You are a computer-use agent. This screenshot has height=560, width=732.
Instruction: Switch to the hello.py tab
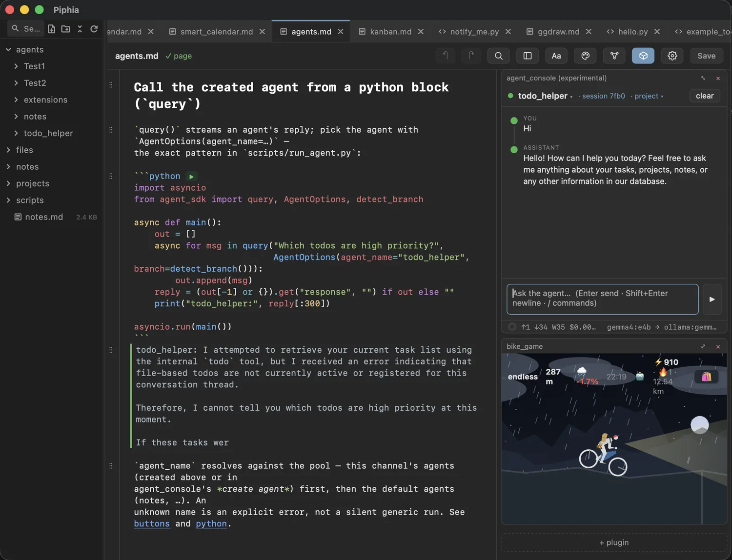[x=633, y=31]
